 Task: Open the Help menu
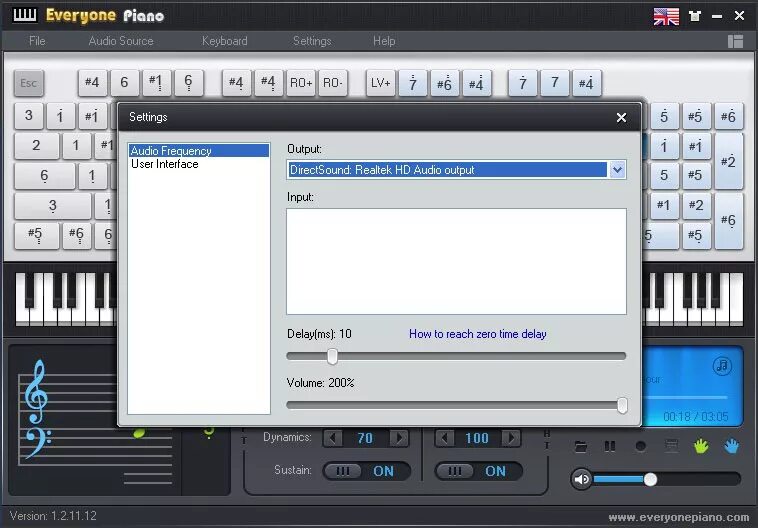[384, 41]
